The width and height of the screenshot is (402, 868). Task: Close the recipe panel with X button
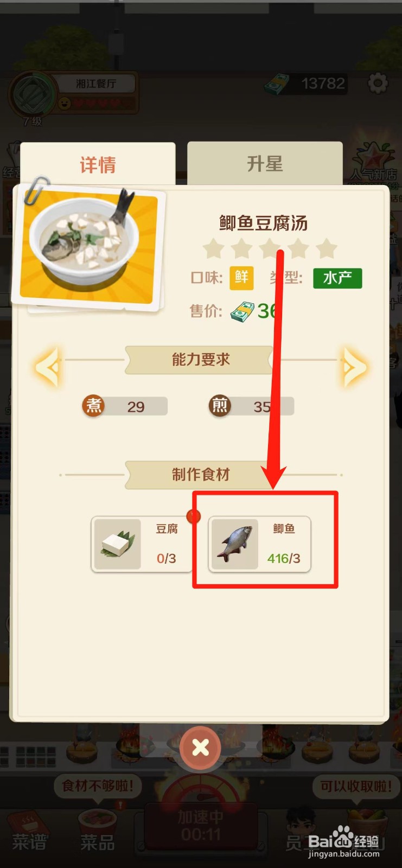pyautogui.click(x=200, y=748)
